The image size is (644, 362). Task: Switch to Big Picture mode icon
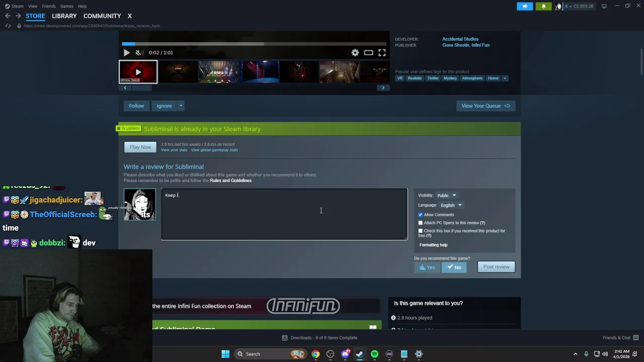coord(604,6)
